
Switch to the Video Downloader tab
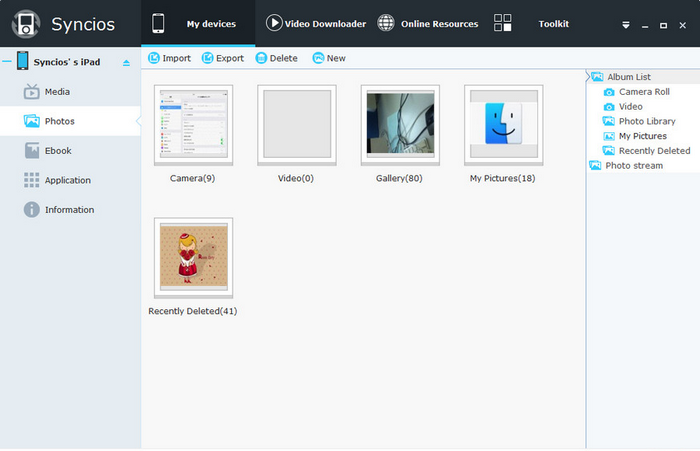pos(325,24)
